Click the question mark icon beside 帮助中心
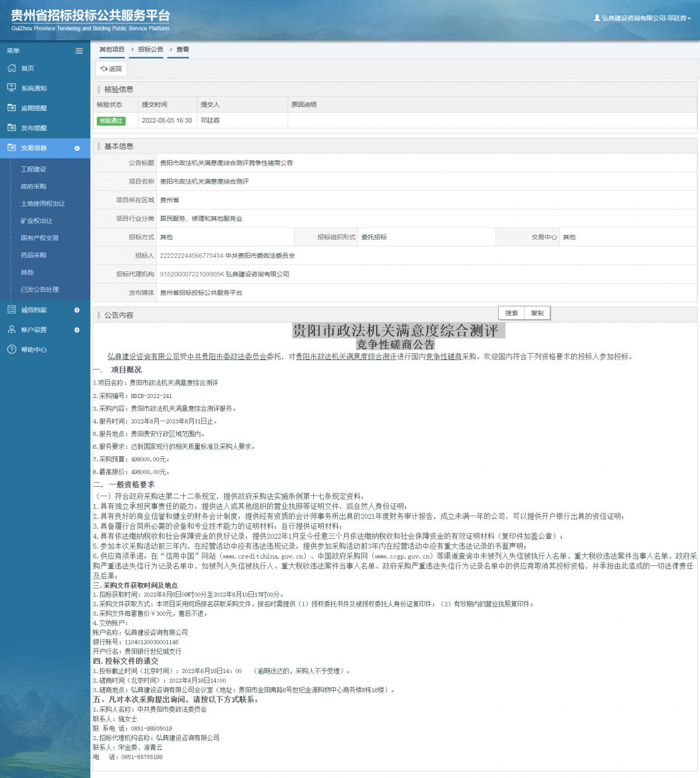This screenshot has width=700, height=778. [x=12, y=349]
